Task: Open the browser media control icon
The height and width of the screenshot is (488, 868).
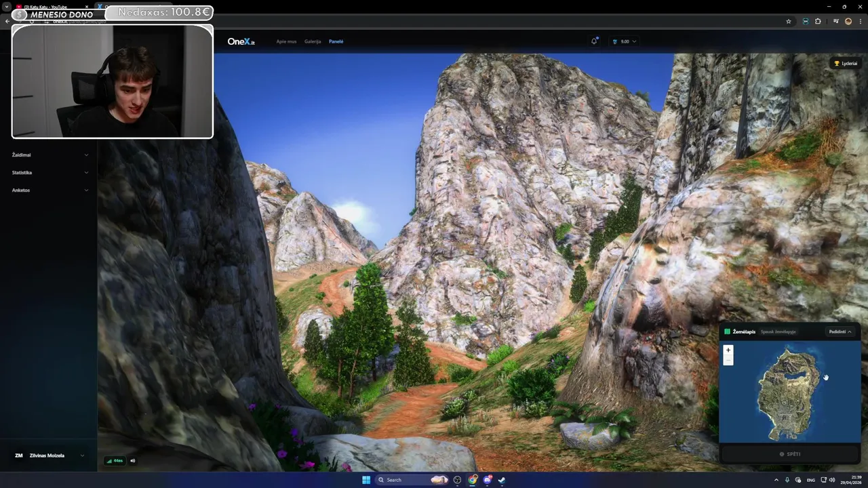Action: 835,21
